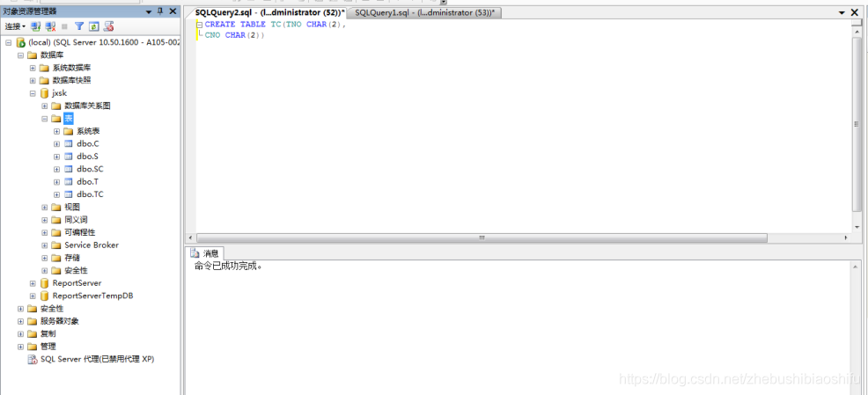
Task: Open the 连接 dropdown button
Action: [15, 26]
